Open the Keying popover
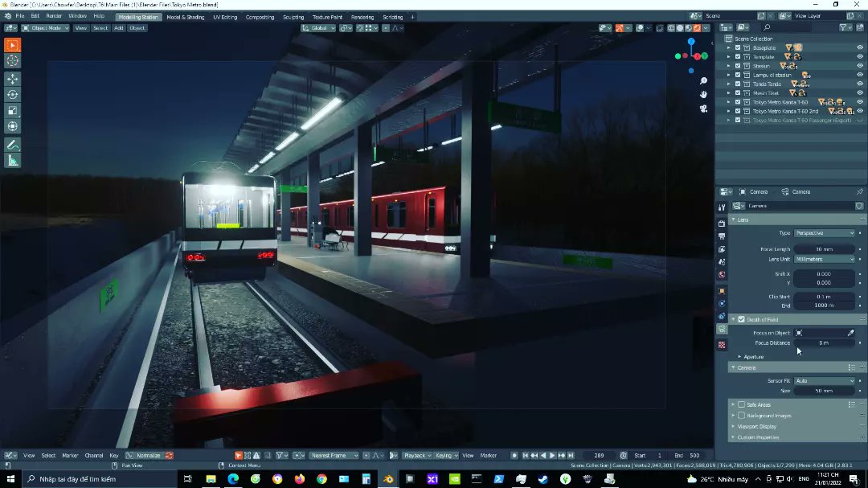The height and width of the screenshot is (488, 868). click(x=446, y=455)
